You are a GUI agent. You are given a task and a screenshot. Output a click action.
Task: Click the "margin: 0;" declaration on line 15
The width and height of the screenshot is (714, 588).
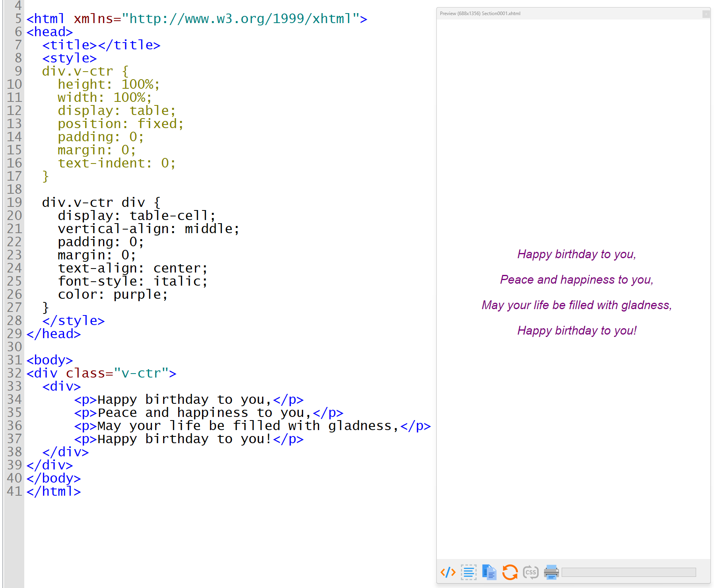[x=97, y=150]
